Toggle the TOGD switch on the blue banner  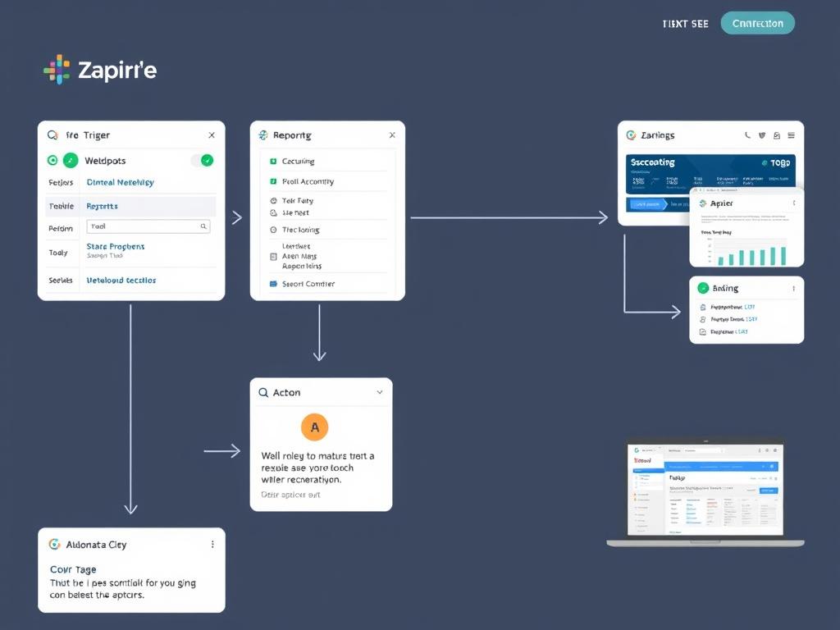point(765,162)
